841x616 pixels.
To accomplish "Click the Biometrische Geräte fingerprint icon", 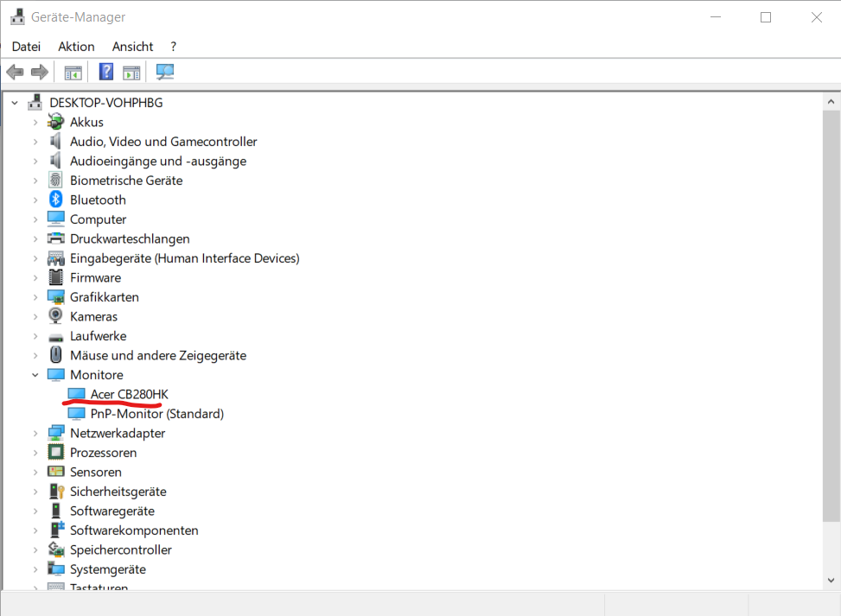I will pos(56,181).
